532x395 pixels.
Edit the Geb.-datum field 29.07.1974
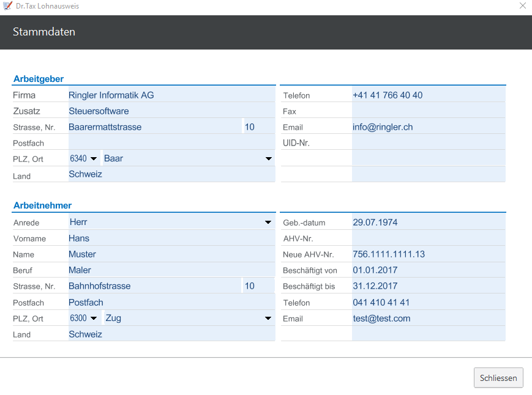coord(429,222)
